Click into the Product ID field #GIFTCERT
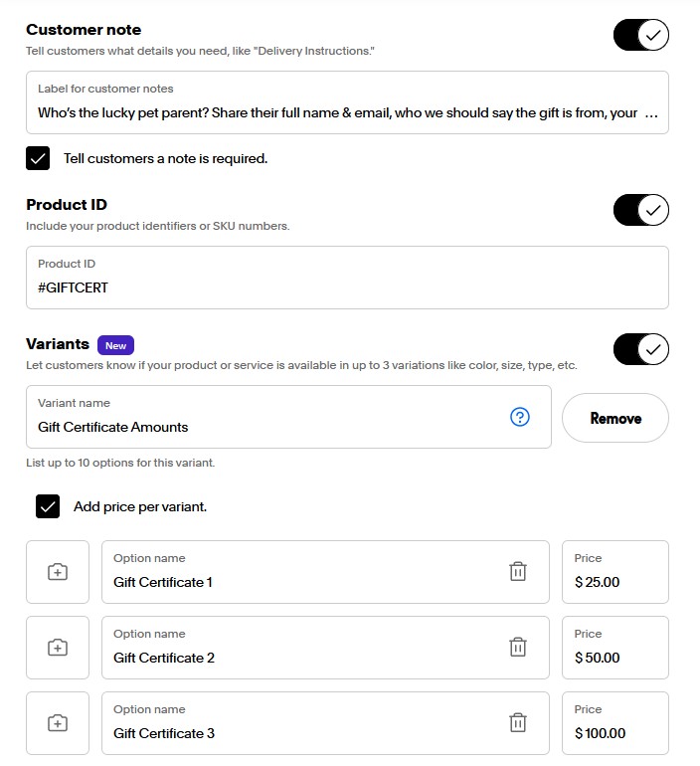700x766 pixels. pos(347,278)
